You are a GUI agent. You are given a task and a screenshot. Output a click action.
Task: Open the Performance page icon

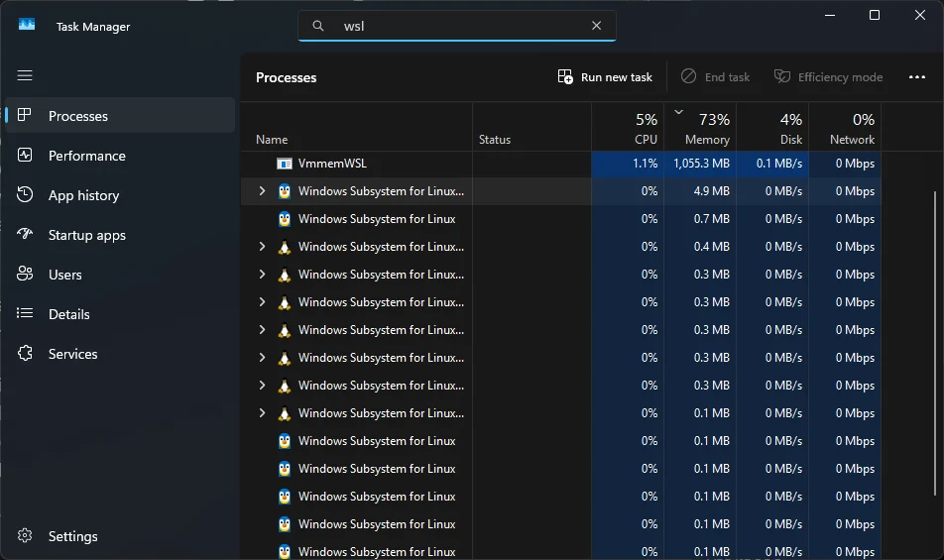pos(25,155)
